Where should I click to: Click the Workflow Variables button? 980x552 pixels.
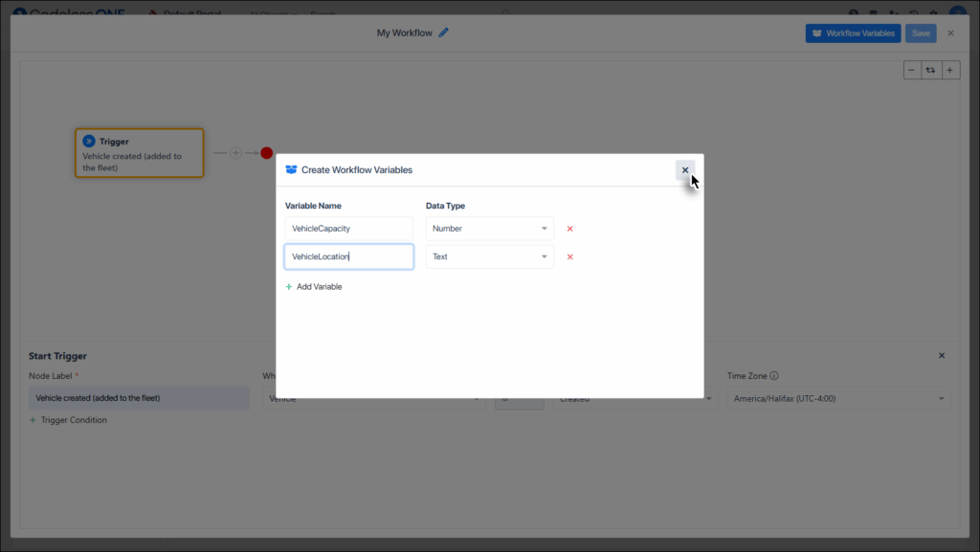[852, 33]
